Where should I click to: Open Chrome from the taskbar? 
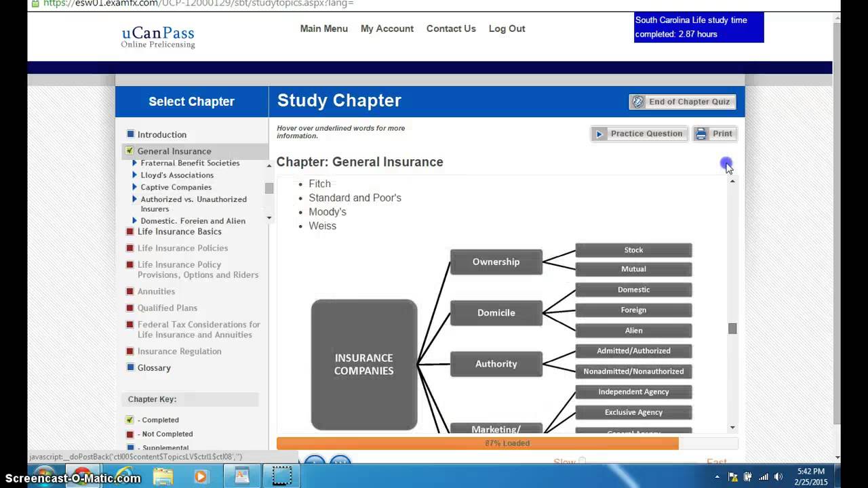[x=83, y=476]
